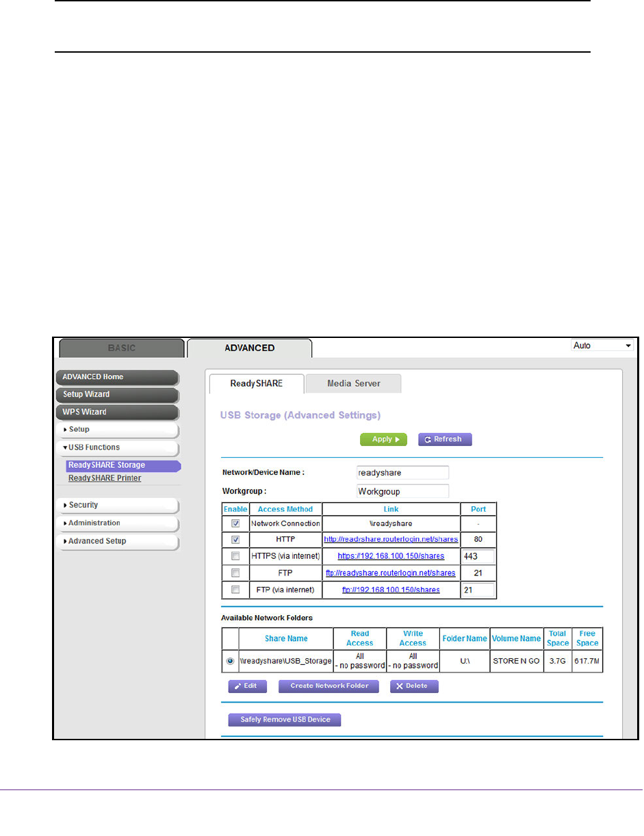Click the HTTP port value 80

[478, 540]
